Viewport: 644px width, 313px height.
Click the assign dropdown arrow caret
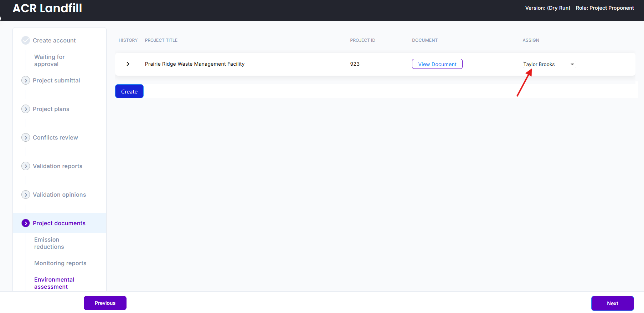coord(572,64)
